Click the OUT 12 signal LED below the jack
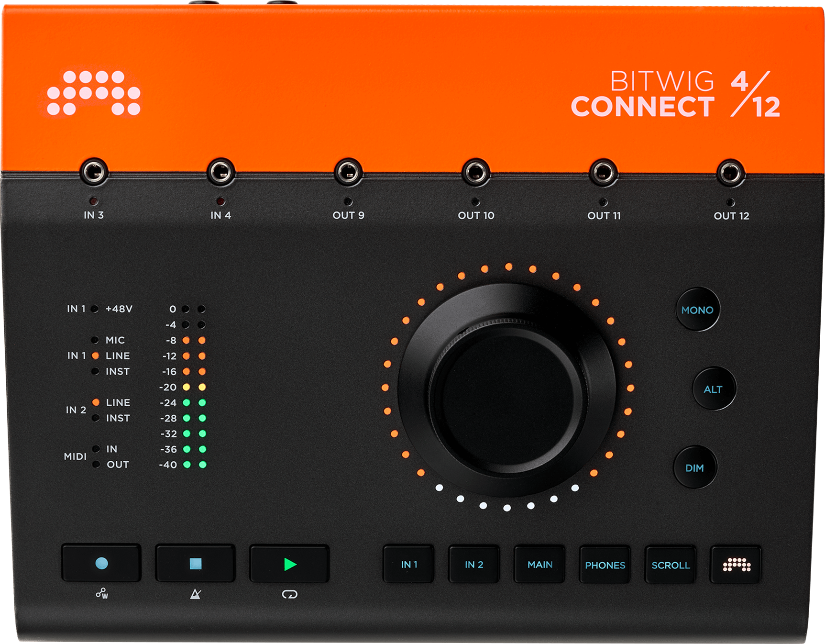 tap(730, 202)
